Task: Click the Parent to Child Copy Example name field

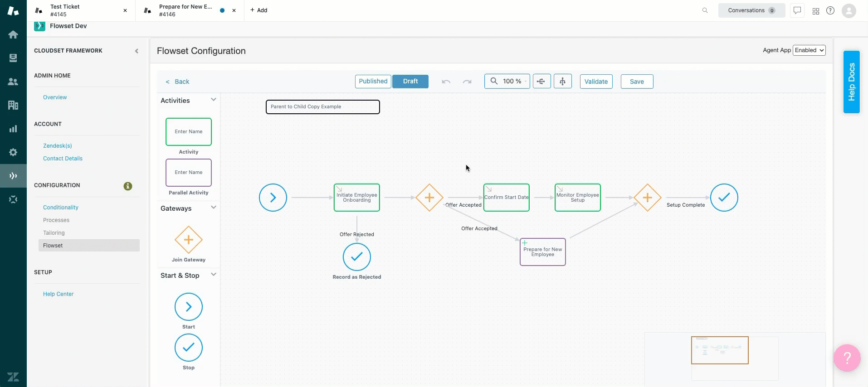Action: click(x=322, y=107)
